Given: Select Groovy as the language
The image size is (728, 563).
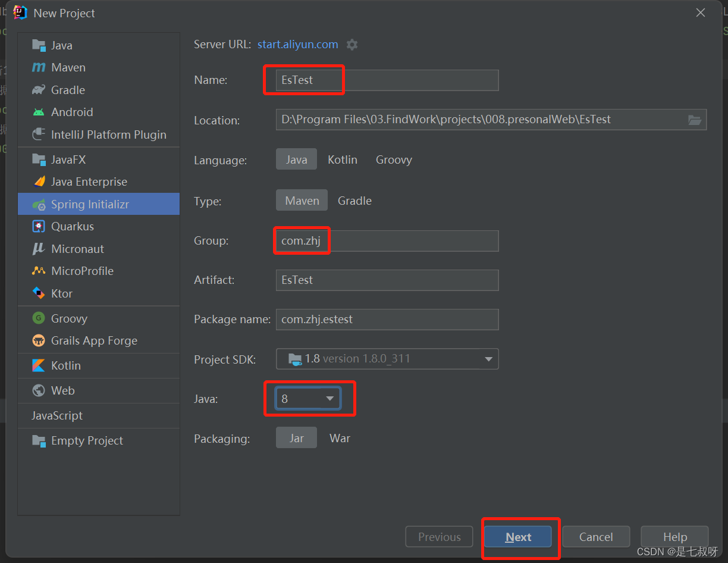Looking at the screenshot, I should coord(394,160).
